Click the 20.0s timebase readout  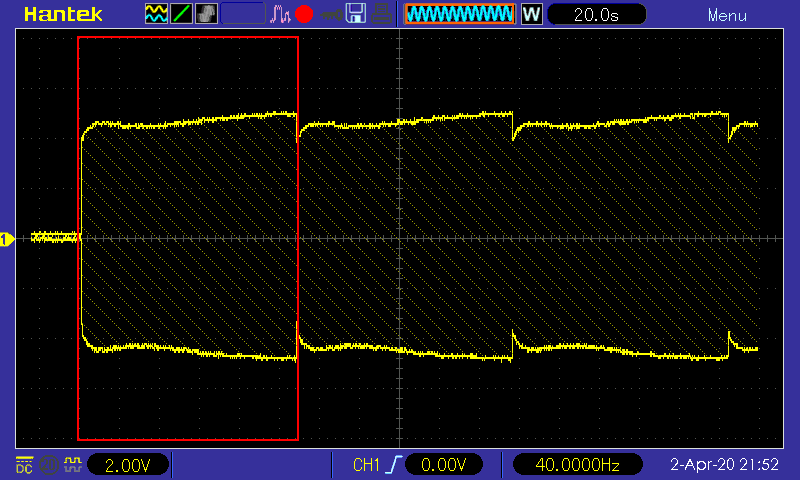[596, 14]
